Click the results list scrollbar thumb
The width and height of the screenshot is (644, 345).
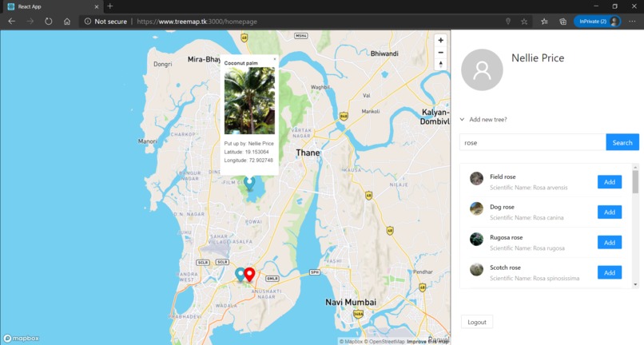(635, 181)
